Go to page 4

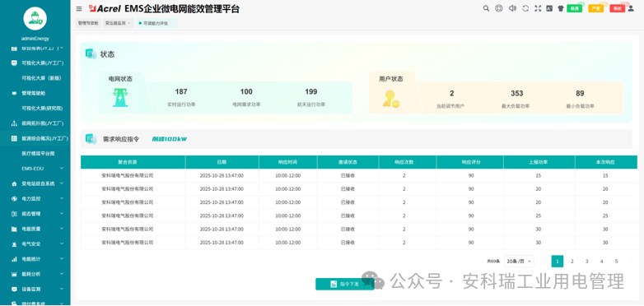coord(602,262)
